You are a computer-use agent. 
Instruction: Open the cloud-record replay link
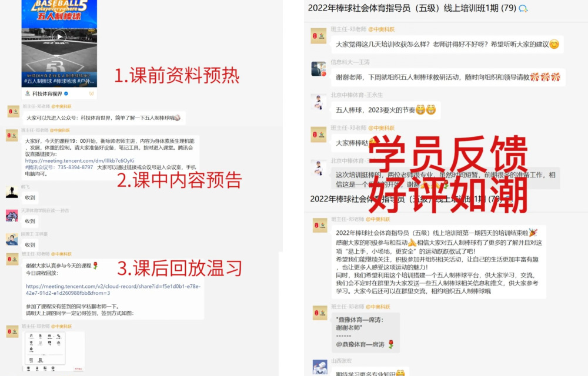(113, 290)
